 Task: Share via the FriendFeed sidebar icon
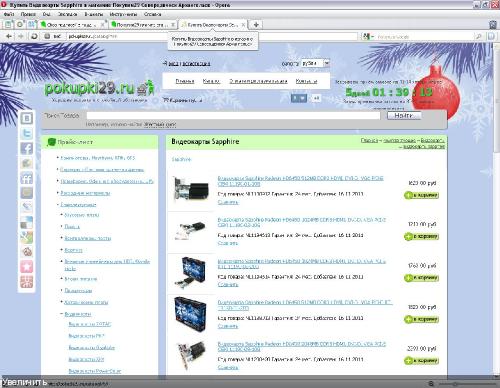pos(27,178)
